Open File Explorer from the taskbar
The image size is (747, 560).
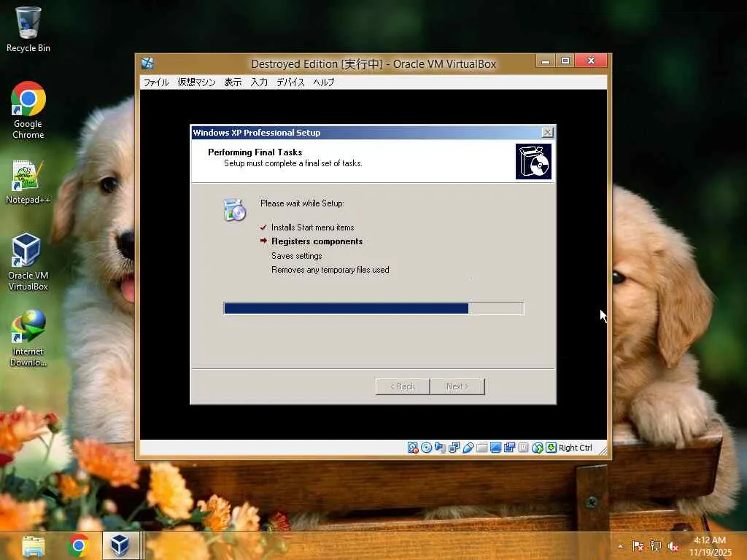pyautogui.click(x=34, y=545)
